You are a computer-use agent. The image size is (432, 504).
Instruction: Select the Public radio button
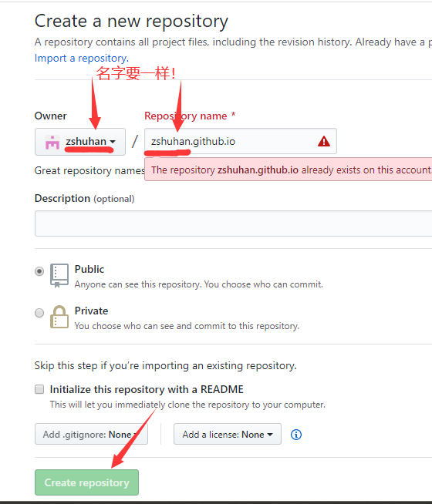39,271
